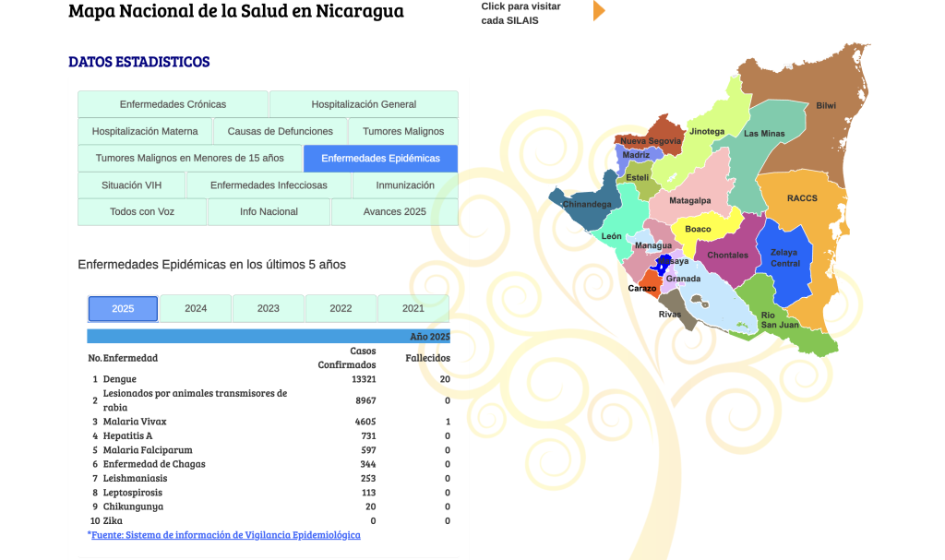This screenshot has height=560, width=945.
Task: Switch to Hospitalización Materna tab
Action: tap(145, 131)
